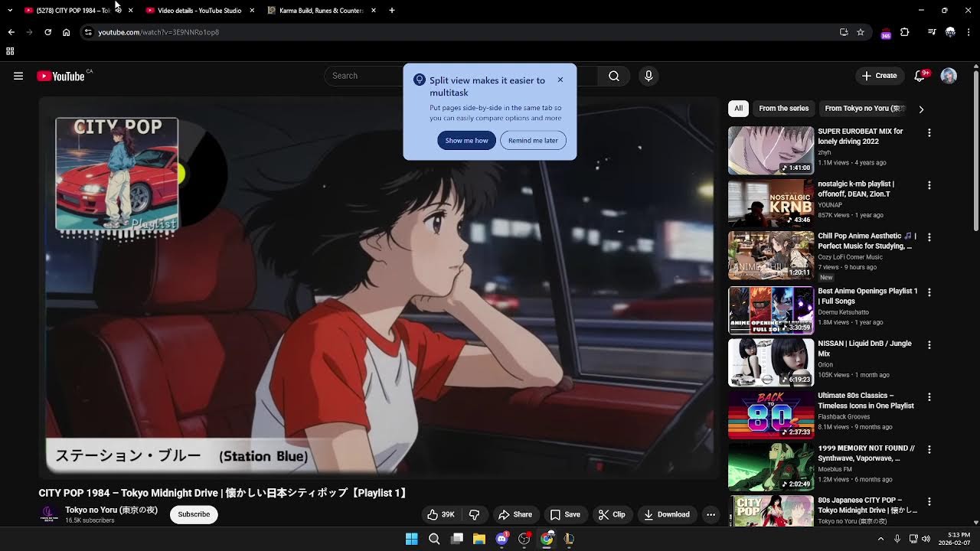
Task: Close the split view tip popup
Action: coord(560,80)
